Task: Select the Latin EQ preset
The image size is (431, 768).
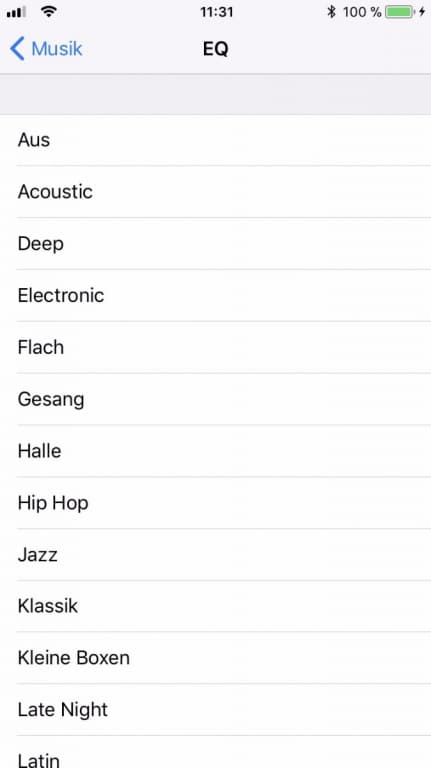Action: (x=216, y=752)
